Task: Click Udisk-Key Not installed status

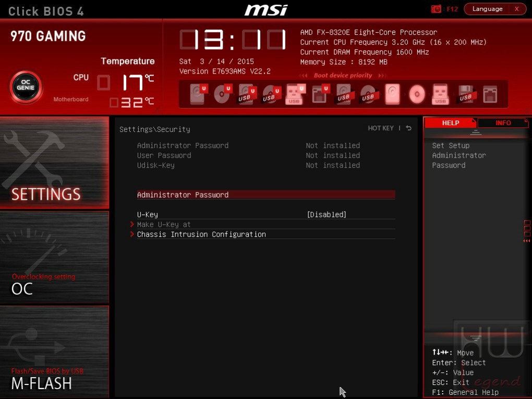Action: 333,165
